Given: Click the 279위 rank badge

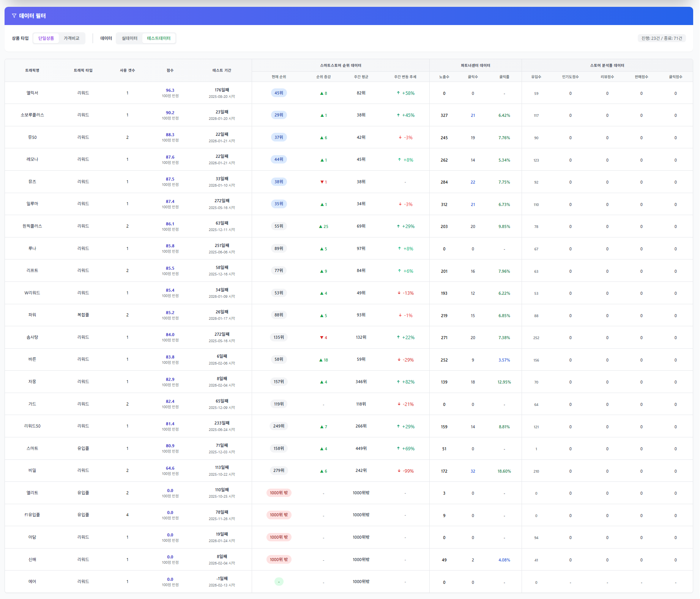Looking at the screenshot, I should (279, 470).
